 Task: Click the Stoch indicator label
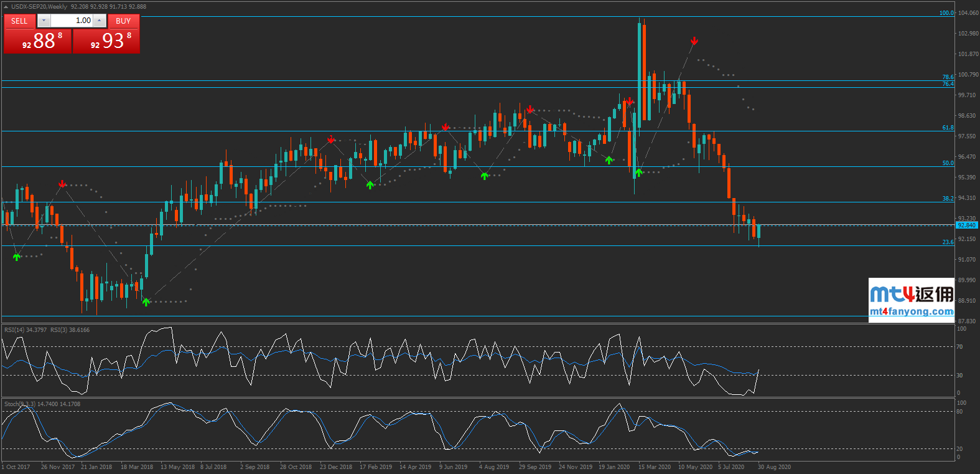(x=19, y=404)
